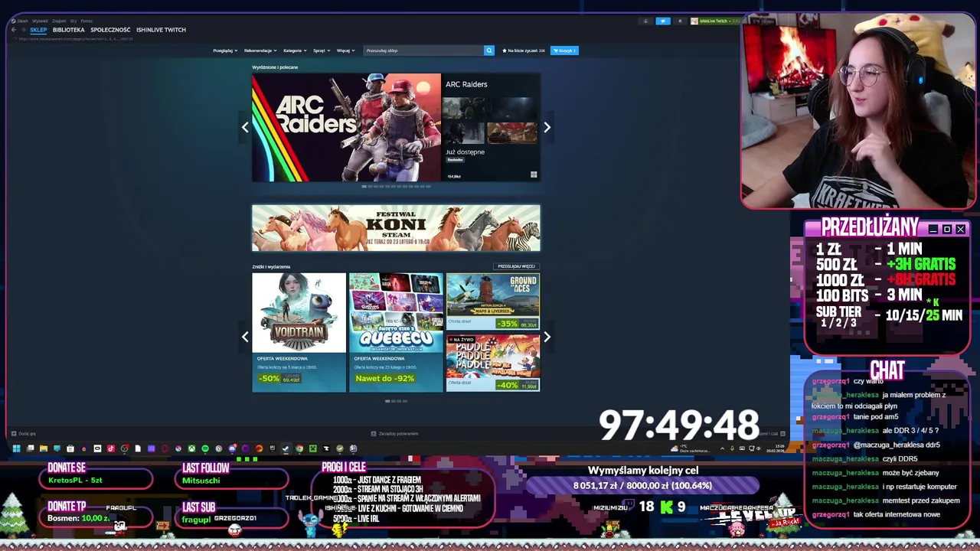Switch to Steam taskbar icon
This screenshot has width=980, height=551.
pyautogui.click(x=285, y=448)
